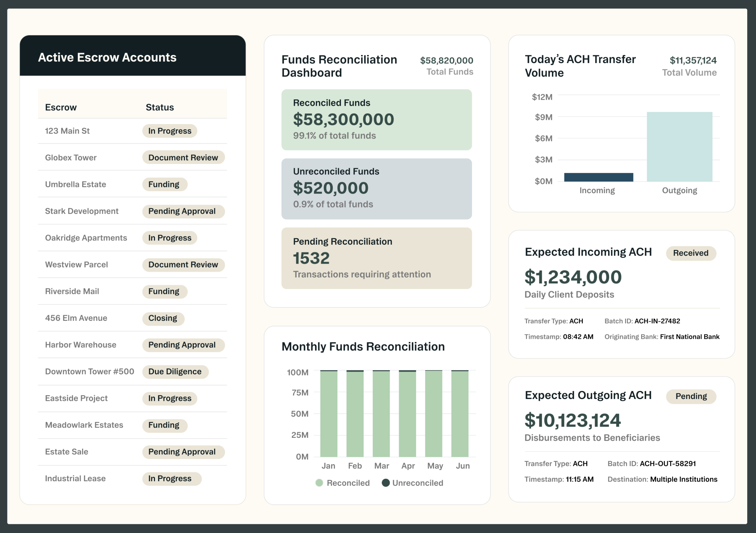Open the Industrial Lease escrow row

coord(75,479)
